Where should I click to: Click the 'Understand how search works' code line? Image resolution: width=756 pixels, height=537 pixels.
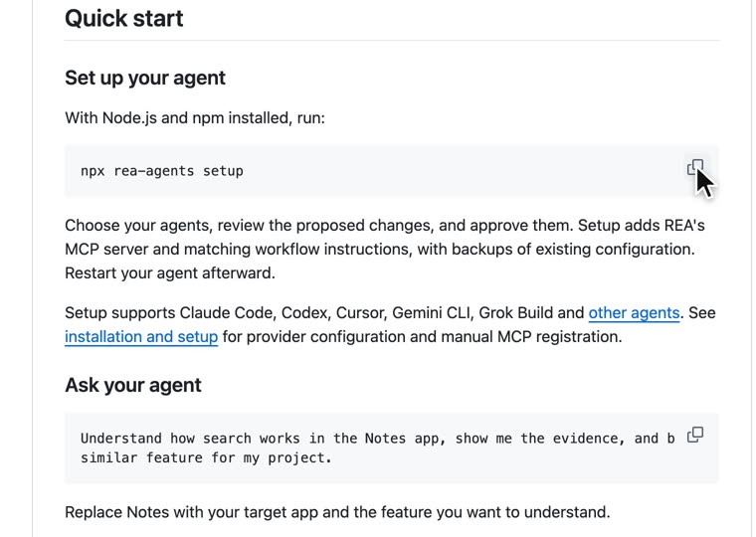coord(378,439)
